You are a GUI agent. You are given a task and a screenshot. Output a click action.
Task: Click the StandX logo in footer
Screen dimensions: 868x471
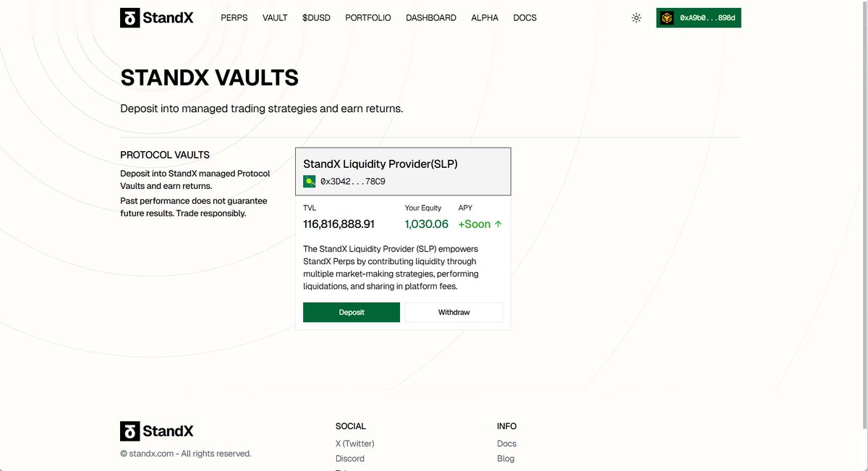tap(157, 431)
